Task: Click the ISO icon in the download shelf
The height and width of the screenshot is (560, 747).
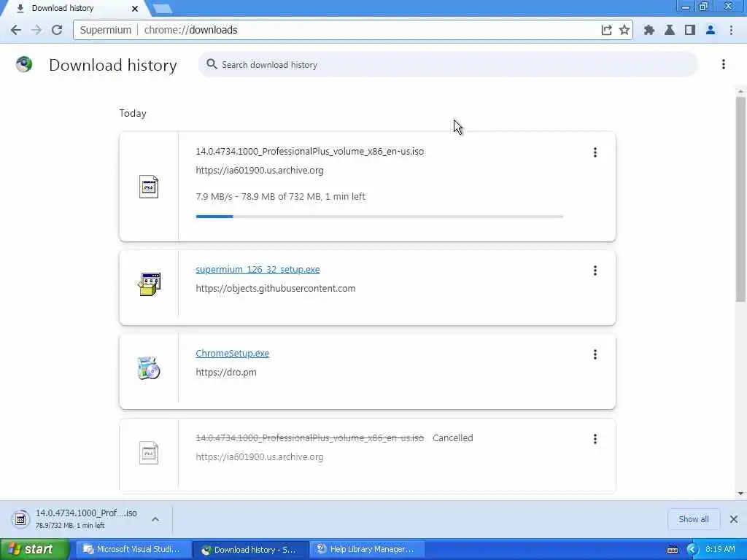Action: point(20,519)
